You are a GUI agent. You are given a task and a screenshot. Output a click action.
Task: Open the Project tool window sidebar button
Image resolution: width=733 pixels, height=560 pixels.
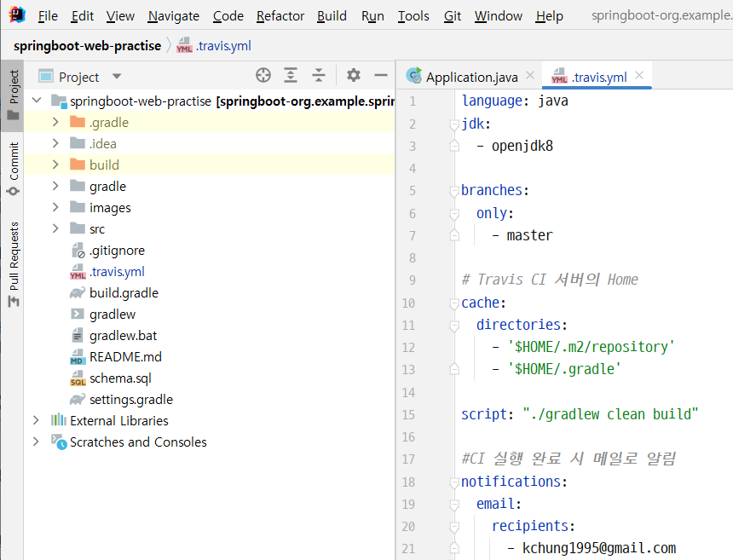pyautogui.click(x=13, y=95)
